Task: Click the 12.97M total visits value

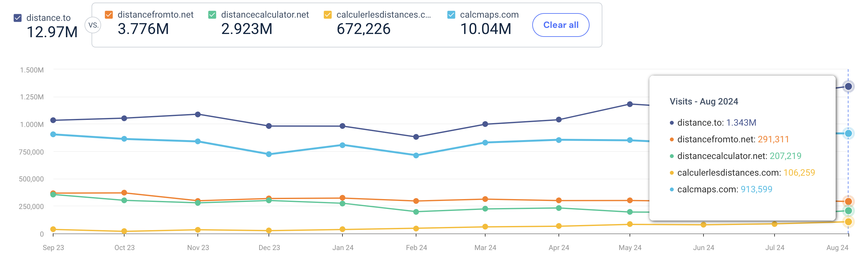Action: click(x=52, y=32)
